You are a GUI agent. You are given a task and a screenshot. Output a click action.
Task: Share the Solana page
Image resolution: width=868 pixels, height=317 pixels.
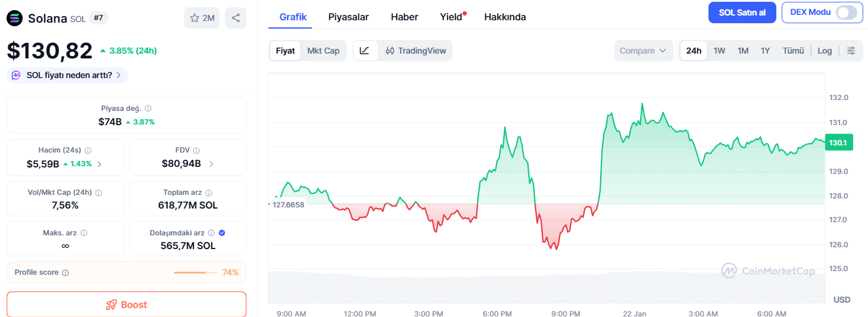tap(236, 18)
